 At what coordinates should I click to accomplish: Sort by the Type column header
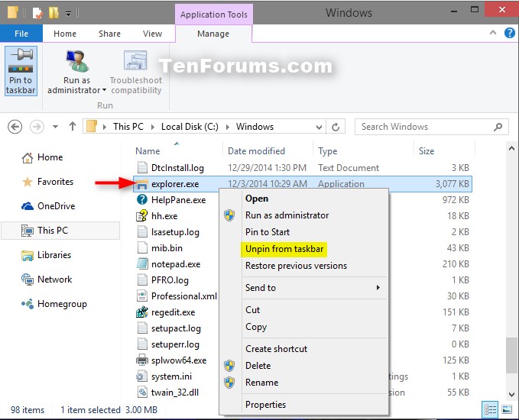coord(328,151)
